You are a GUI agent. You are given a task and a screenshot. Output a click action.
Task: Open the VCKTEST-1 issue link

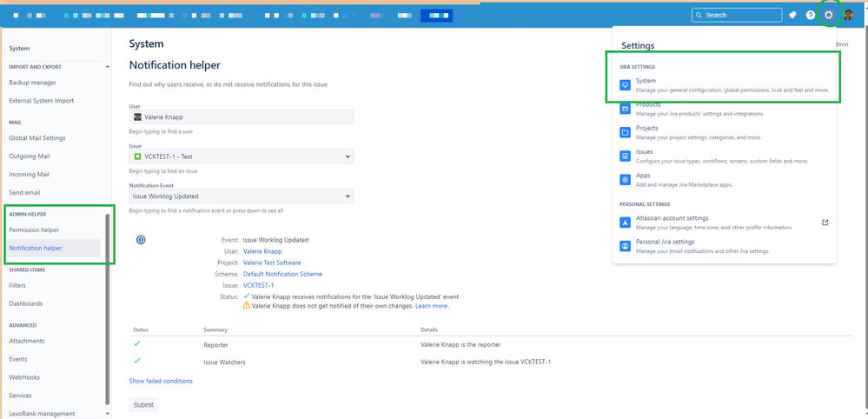(x=259, y=285)
